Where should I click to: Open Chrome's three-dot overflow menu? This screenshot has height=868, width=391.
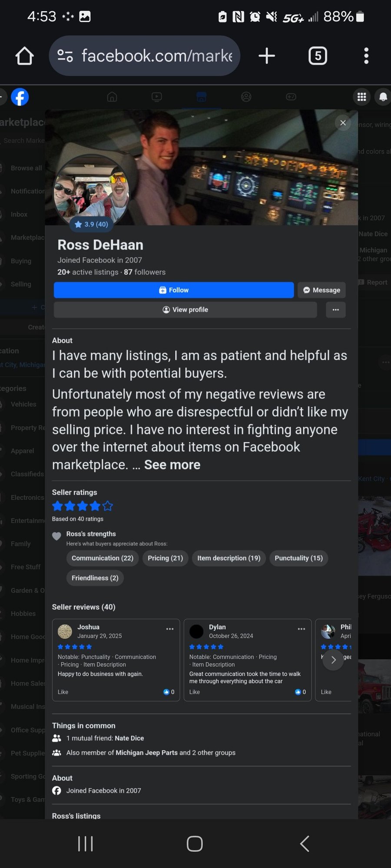point(366,56)
